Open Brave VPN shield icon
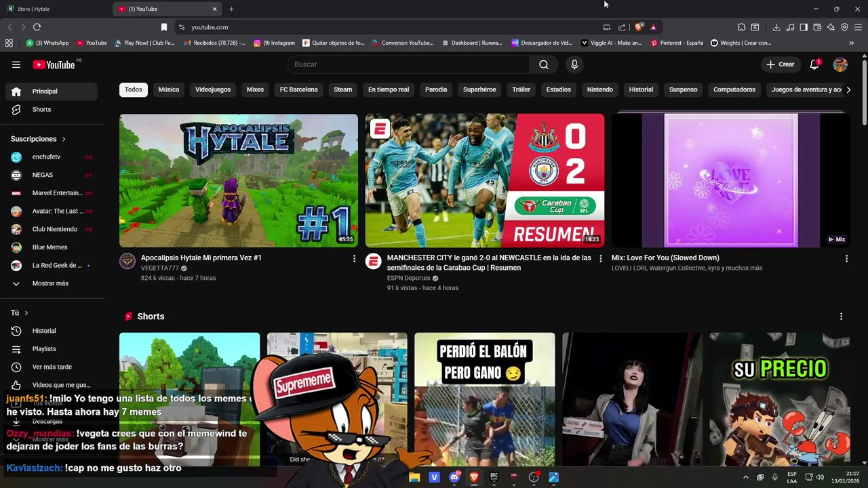The image size is (868, 488). (844, 27)
